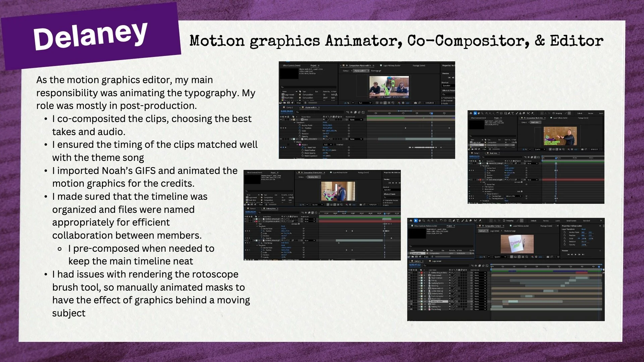
Task: Collapse the Transform group of the Blob layer
Action: click(x=294, y=122)
